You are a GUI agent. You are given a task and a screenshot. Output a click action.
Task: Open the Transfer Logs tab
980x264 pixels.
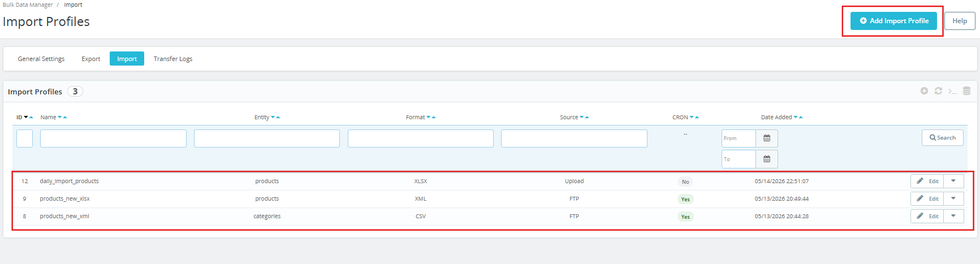click(173, 59)
